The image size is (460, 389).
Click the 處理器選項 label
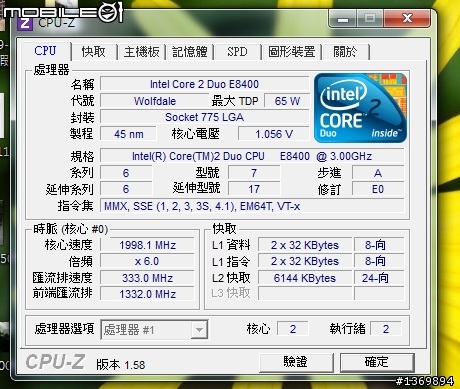65,329
